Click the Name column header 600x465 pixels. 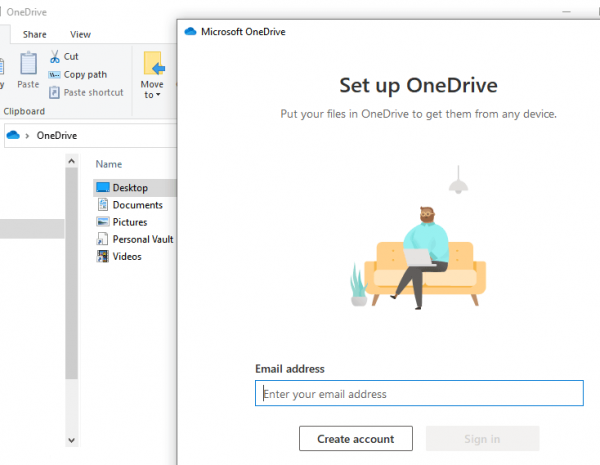point(109,164)
